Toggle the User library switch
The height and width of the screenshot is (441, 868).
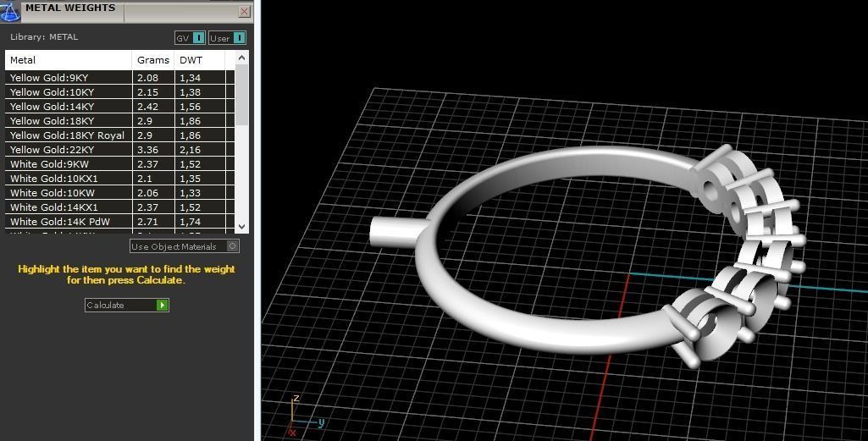pos(228,37)
